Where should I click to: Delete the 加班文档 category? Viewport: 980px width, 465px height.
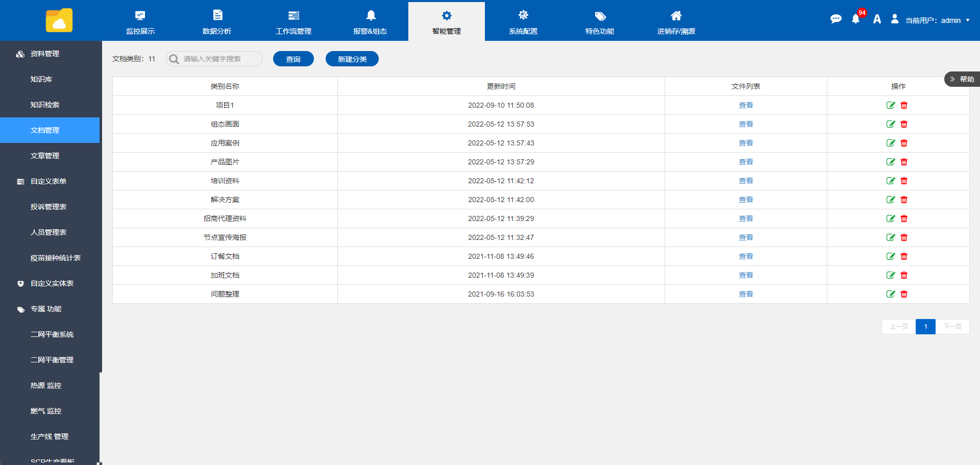[x=904, y=275]
